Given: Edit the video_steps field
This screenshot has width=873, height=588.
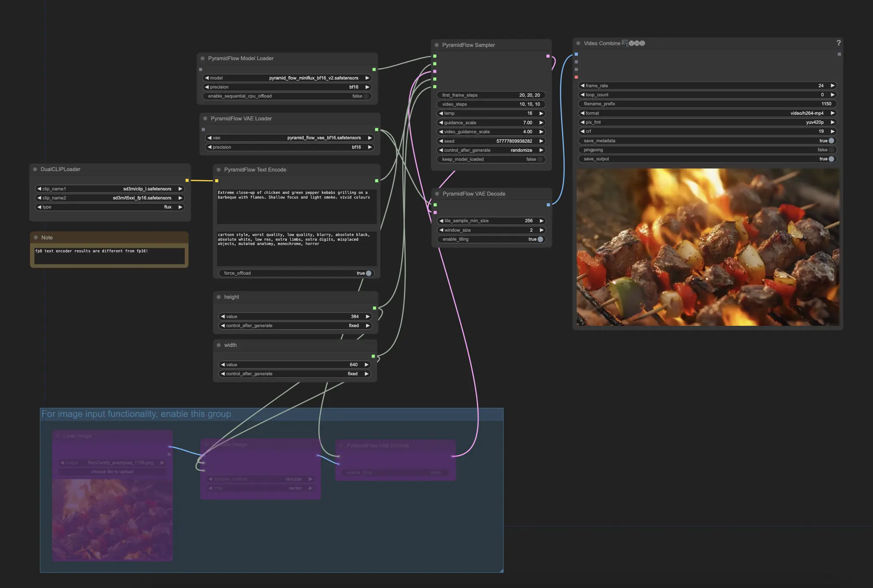Looking at the screenshot, I should [491, 104].
